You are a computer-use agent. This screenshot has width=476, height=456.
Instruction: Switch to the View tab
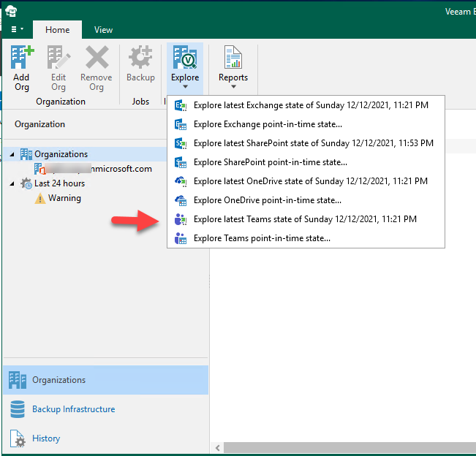(x=103, y=30)
